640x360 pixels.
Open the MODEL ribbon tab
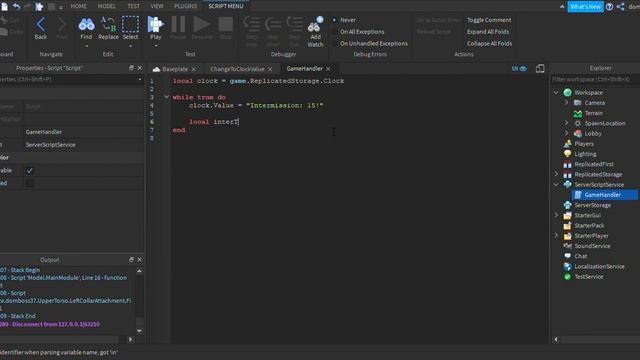click(x=107, y=6)
